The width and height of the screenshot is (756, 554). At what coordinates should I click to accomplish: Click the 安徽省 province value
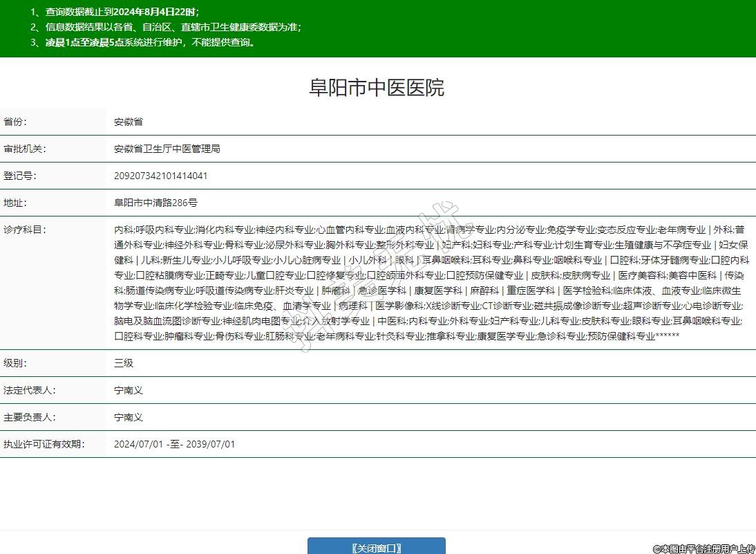point(129,122)
